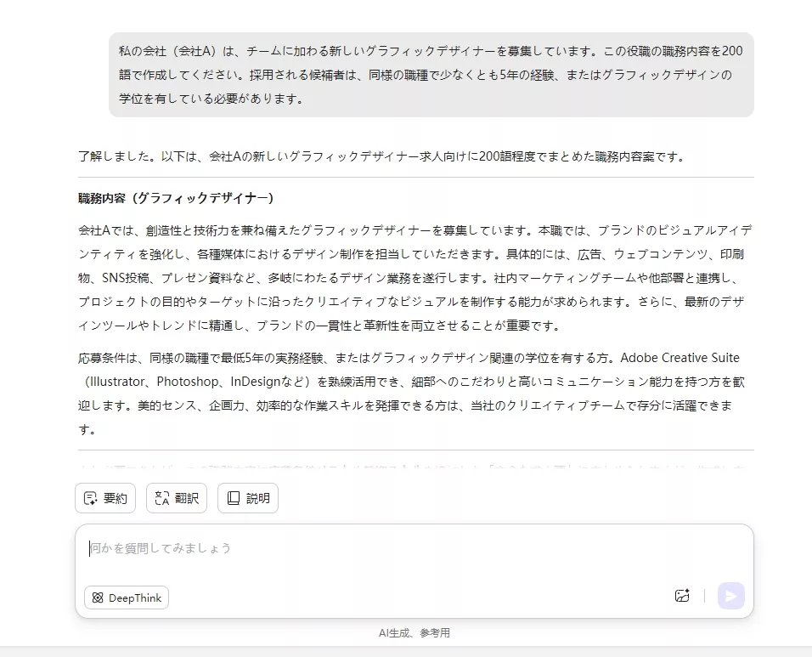
Task: Click the Adobe Creative Suite mention in response
Action: click(683, 357)
